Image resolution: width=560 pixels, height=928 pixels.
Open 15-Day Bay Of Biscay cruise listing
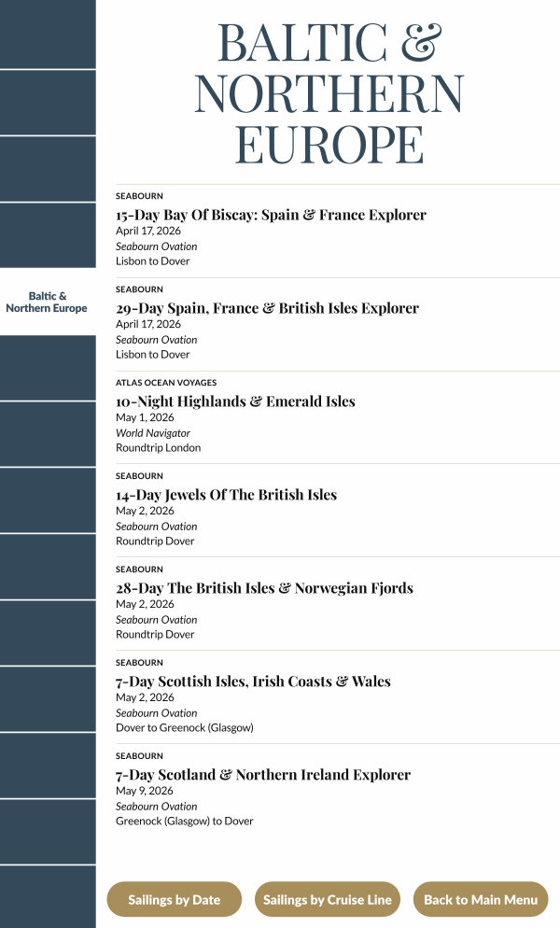271,215
